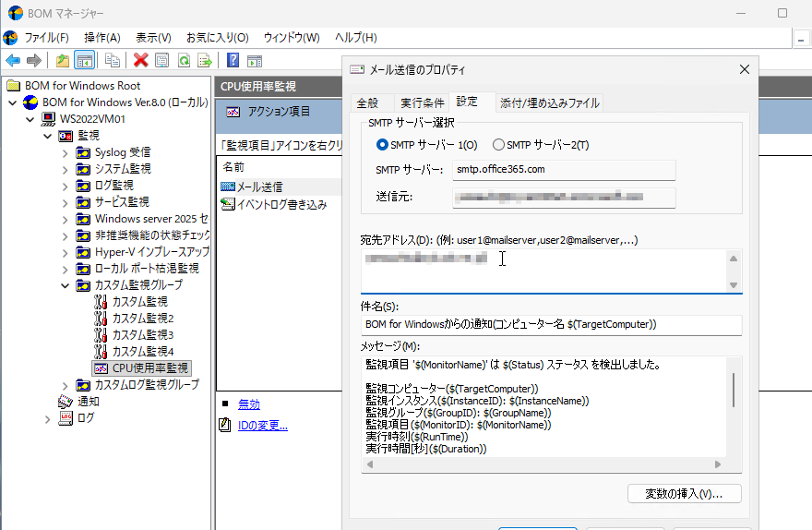Expand the システム監視 folder
Image resolution: width=812 pixels, height=530 pixels.
pos(65,169)
